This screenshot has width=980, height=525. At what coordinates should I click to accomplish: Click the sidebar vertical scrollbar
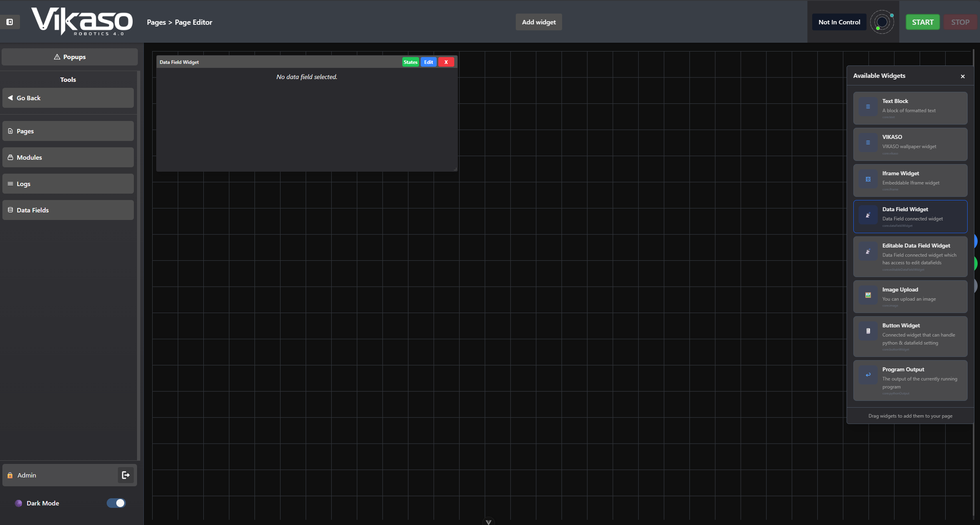[139, 265]
